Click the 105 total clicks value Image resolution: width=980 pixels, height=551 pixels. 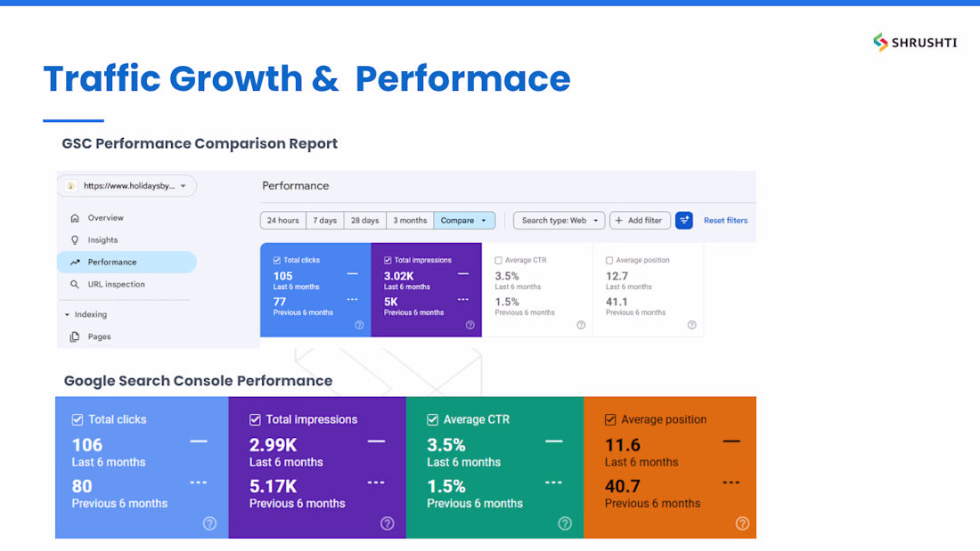click(x=282, y=276)
